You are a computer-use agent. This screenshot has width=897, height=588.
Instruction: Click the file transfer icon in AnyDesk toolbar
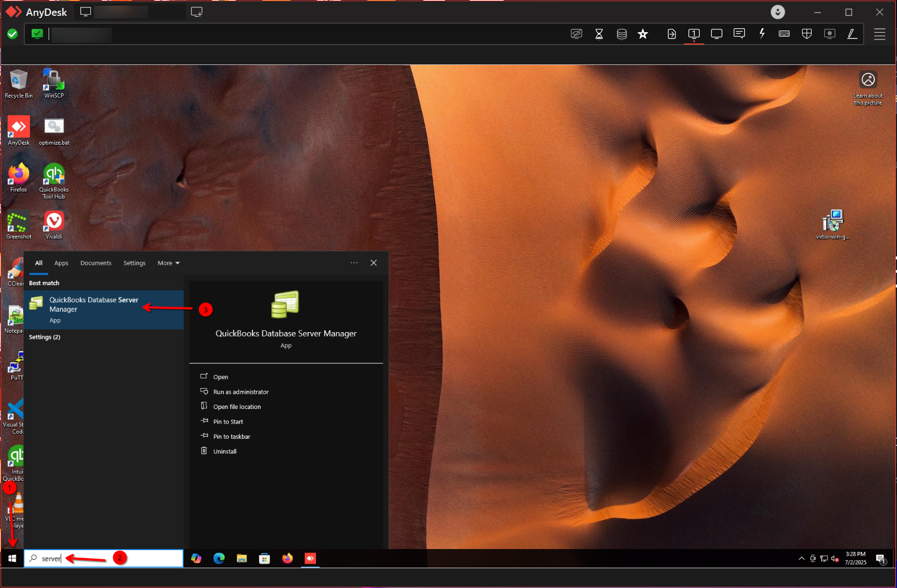point(671,34)
